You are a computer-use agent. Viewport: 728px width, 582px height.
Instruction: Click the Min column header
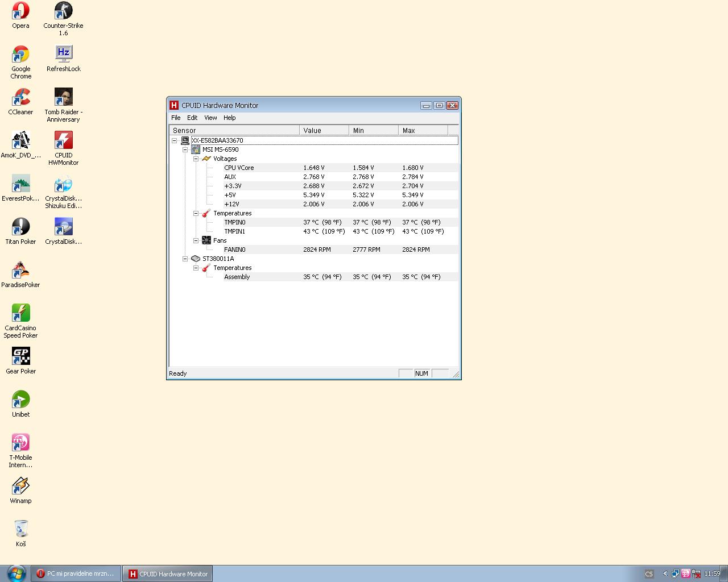click(x=374, y=130)
